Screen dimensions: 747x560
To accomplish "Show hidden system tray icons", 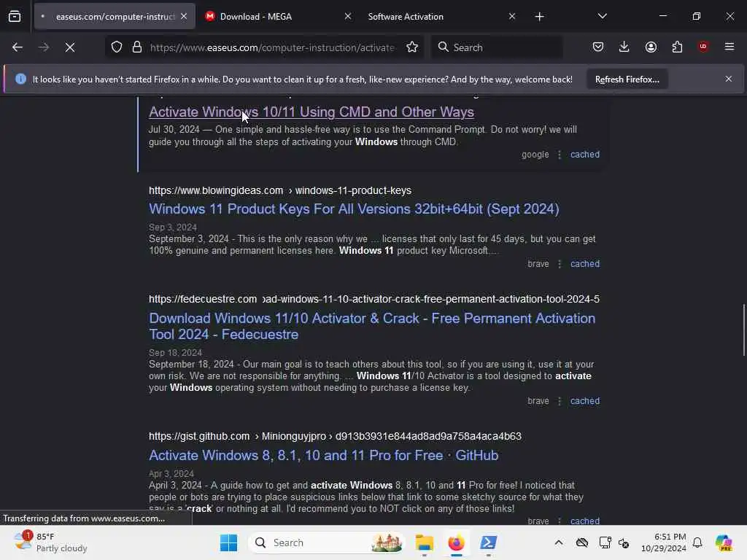I will (x=559, y=542).
